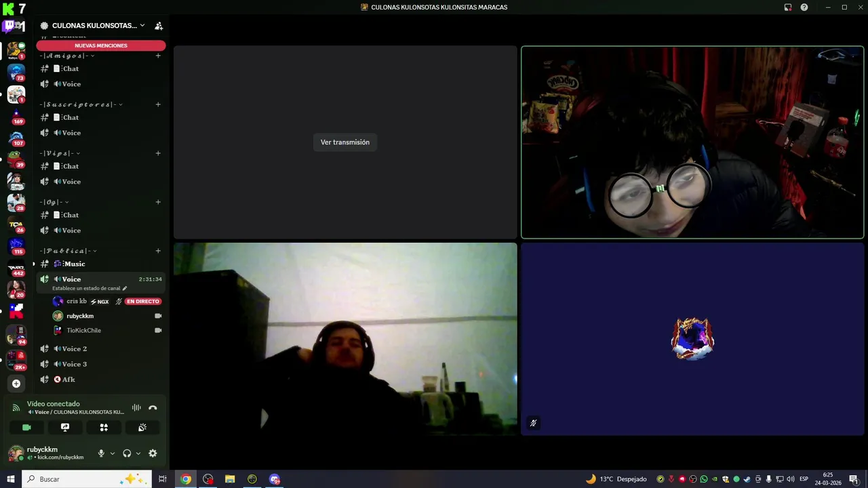This screenshot has width=868, height=488.
Task: Open user settings gear
Action: click(153, 453)
